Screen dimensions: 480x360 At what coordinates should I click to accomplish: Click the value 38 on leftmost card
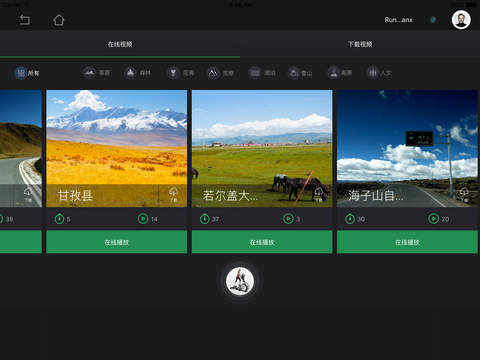coord(9,219)
